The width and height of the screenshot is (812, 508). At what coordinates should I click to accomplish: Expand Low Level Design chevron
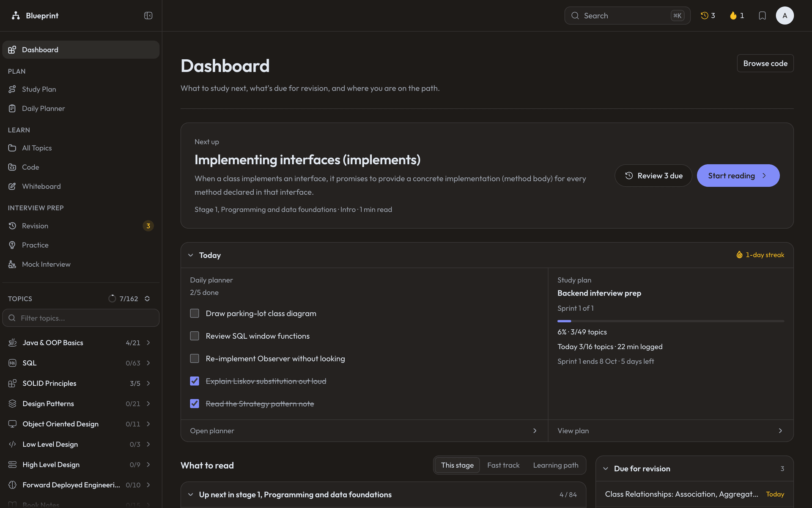pyautogui.click(x=148, y=444)
